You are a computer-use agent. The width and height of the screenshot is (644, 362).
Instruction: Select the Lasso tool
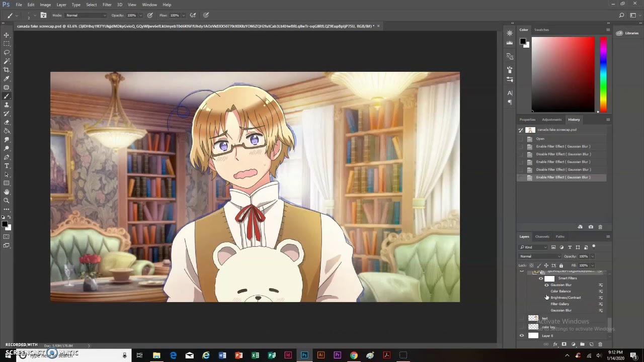tap(7, 52)
